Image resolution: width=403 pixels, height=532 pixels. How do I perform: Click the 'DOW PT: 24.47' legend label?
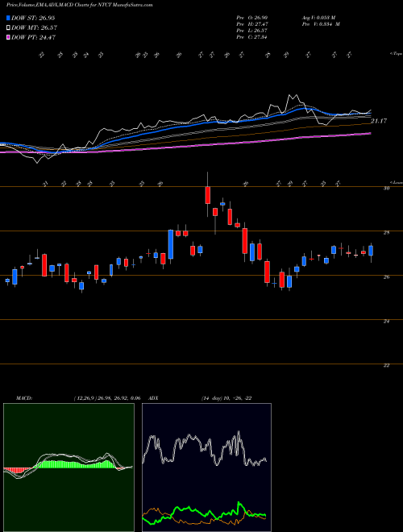pyautogui.click(x=34, y=37)
